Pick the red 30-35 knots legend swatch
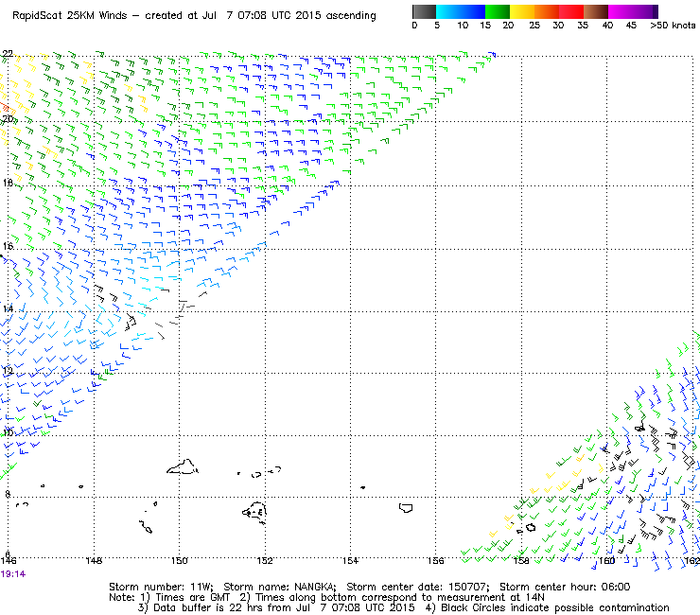700x615 pixels. 571,11
